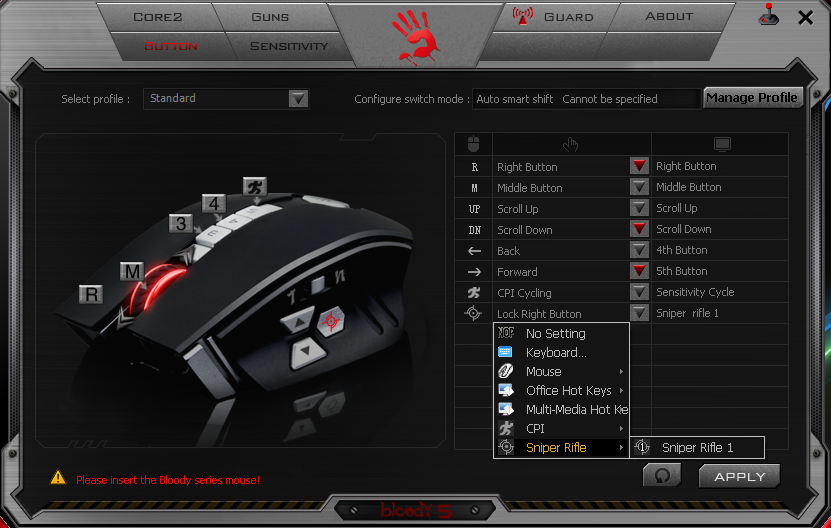Select the Button tab
This screenshot has width=831, height=528.
171,46
